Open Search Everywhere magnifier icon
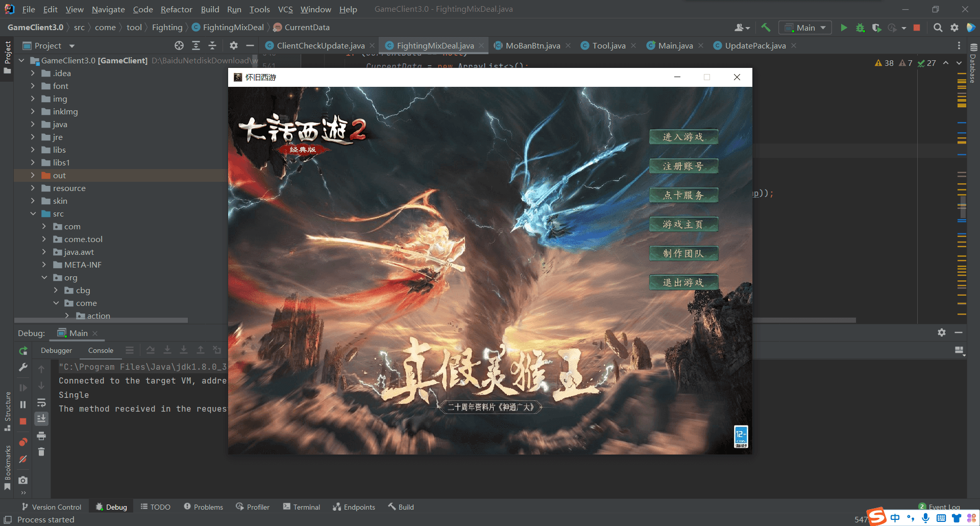 coord(938,28)
